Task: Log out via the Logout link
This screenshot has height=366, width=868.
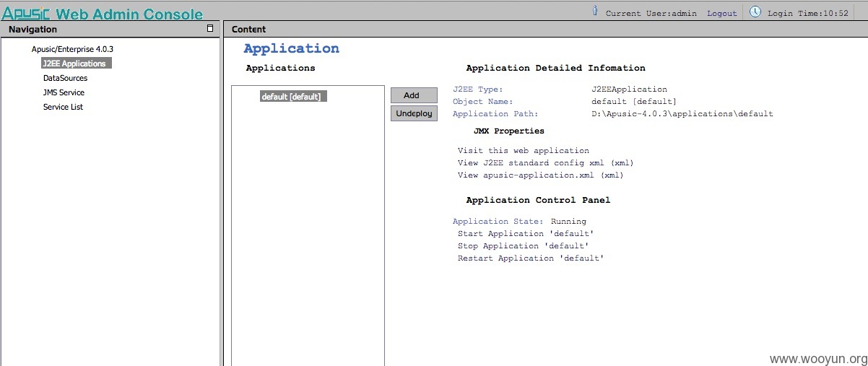Action: [722, 14]
